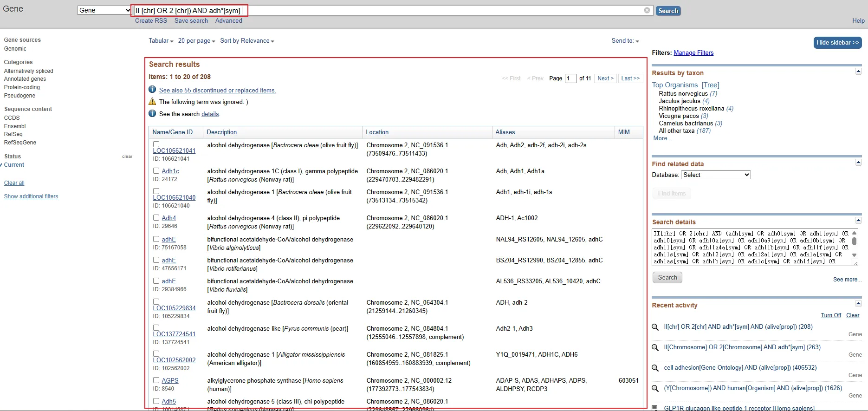The width and height of the screenshot is (868, 411).
Task: Click the magnifier icon beside the cell adhesion search
Action: 655,368
